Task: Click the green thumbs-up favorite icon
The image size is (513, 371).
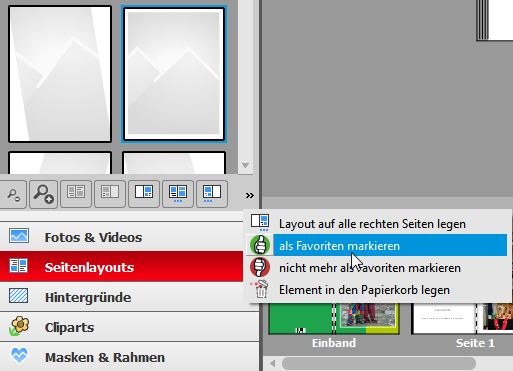Action: tap(260, 245)
